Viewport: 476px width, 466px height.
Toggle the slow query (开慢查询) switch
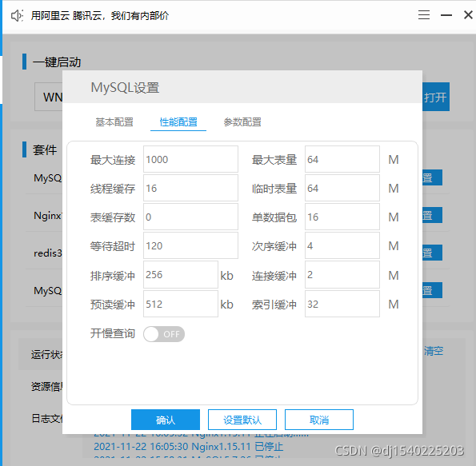[x=164, y=334]
